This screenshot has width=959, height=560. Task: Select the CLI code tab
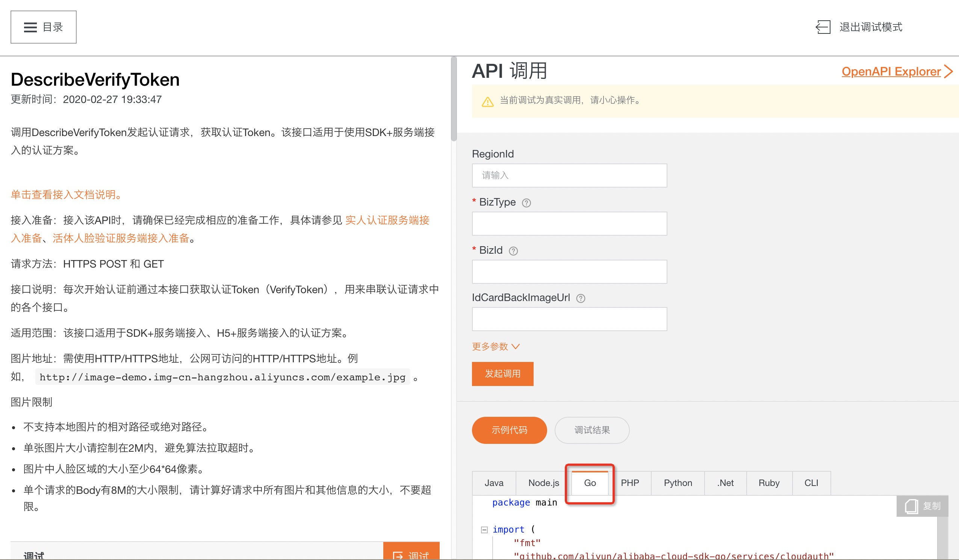pos(811,483)
